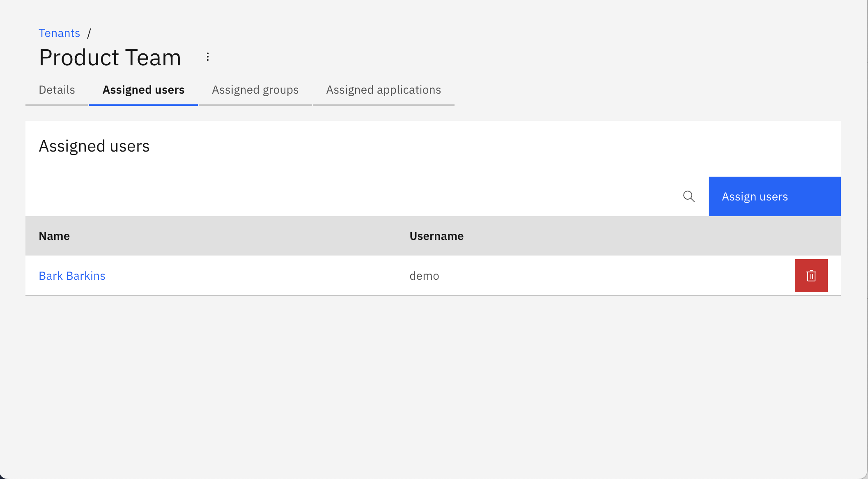This screenshot has width=868, height=479.
Task: Select the Assigned users tab
Action: (143, 90)
